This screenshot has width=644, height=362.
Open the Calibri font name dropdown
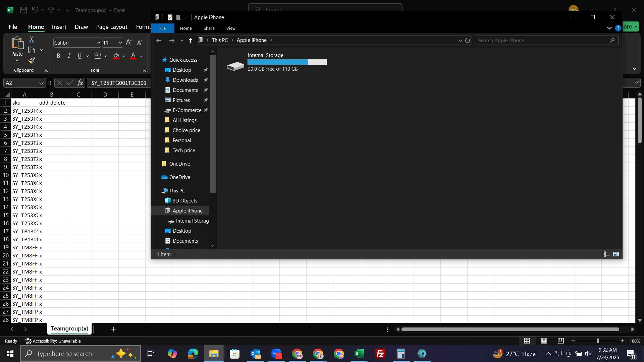98,43
